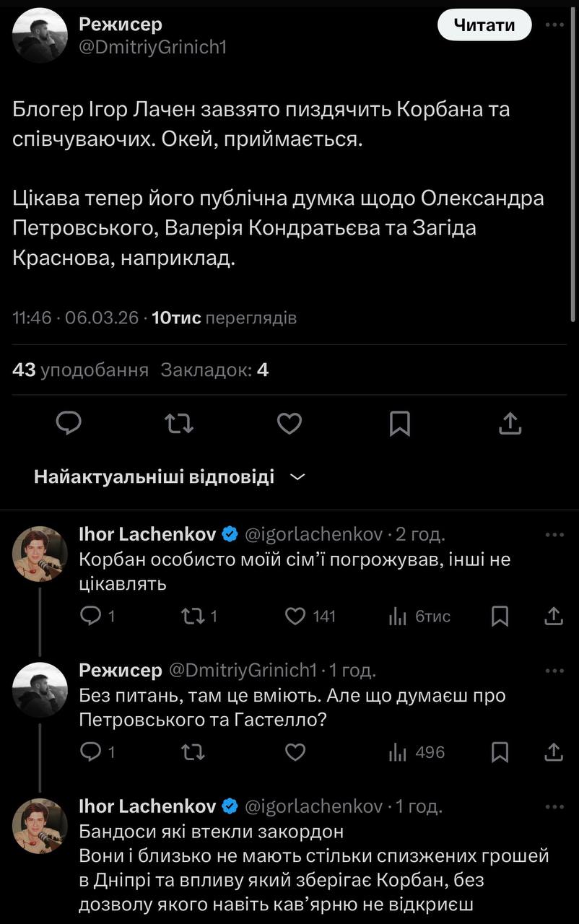579x924 pixels.
Task: Click the Режисер avatar in the header
Action: click(40, 36)
